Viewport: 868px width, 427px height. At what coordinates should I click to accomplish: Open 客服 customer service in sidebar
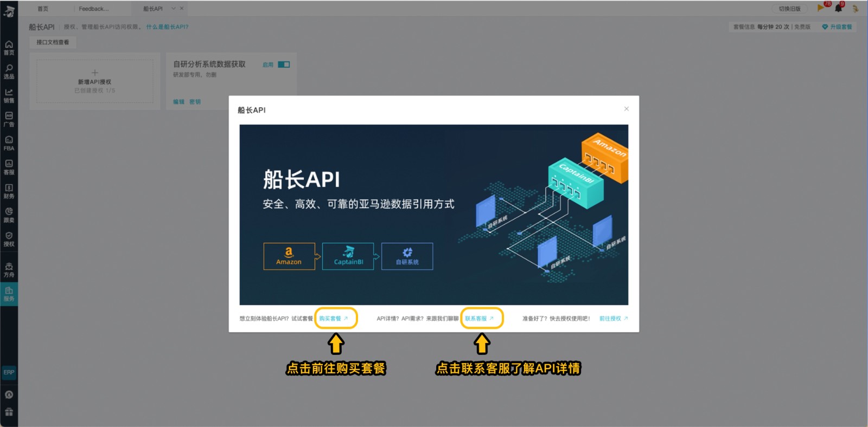tap(9, 167)
